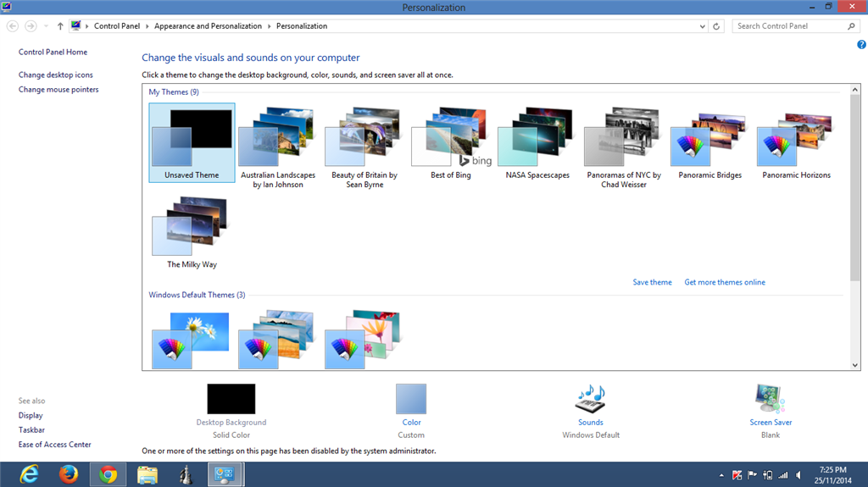Viewport: 868px width, 487px height.
Task: Click the Forward navigation arrow
Action: [31, 26]
